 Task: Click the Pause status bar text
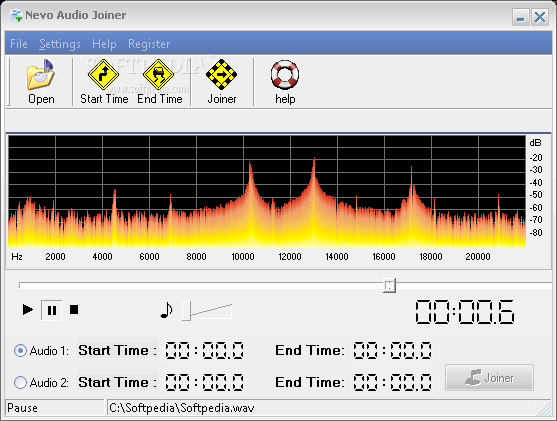coord(22,408)
